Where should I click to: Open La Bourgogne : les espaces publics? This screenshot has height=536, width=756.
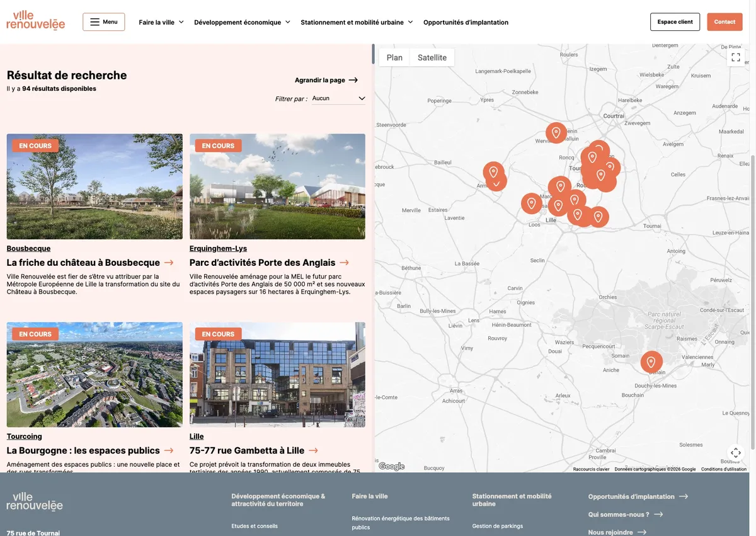(83, 450)
